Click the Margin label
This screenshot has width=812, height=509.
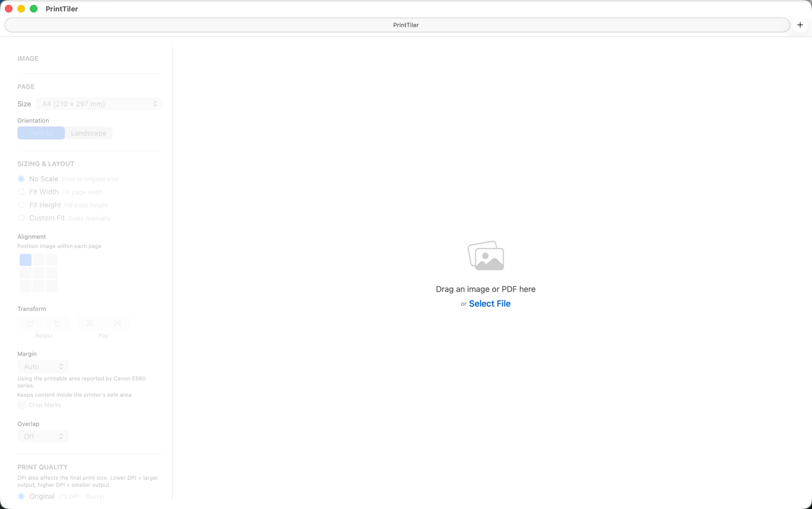[x=27, y=354]
